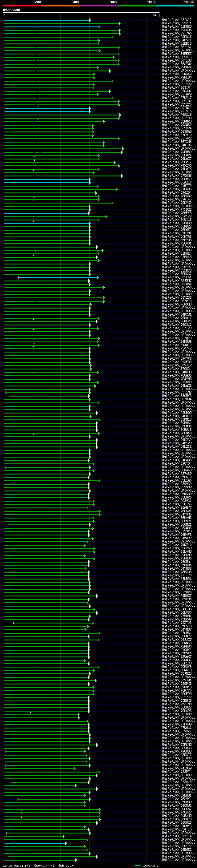Click hit label UniRef100_P27085
Image resolution: width=197 pixels, height=868 pixels.
click(177, 474)
